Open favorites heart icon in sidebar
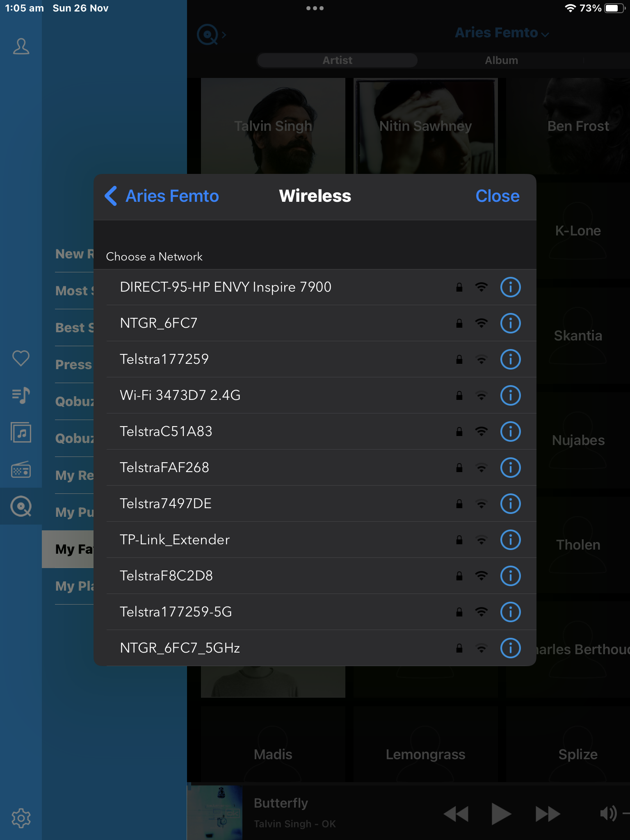 pos(21,358)
